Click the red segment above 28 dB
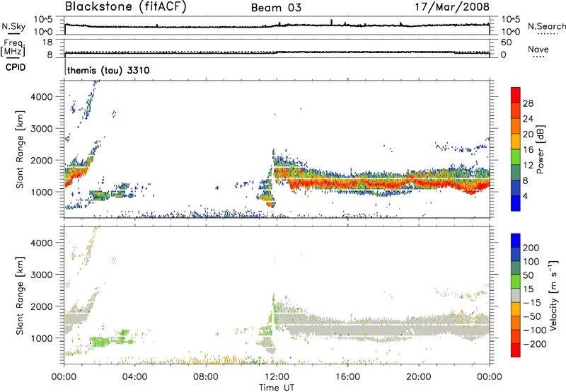The width and height of the screenshot is (566, 392). (516, 95)
